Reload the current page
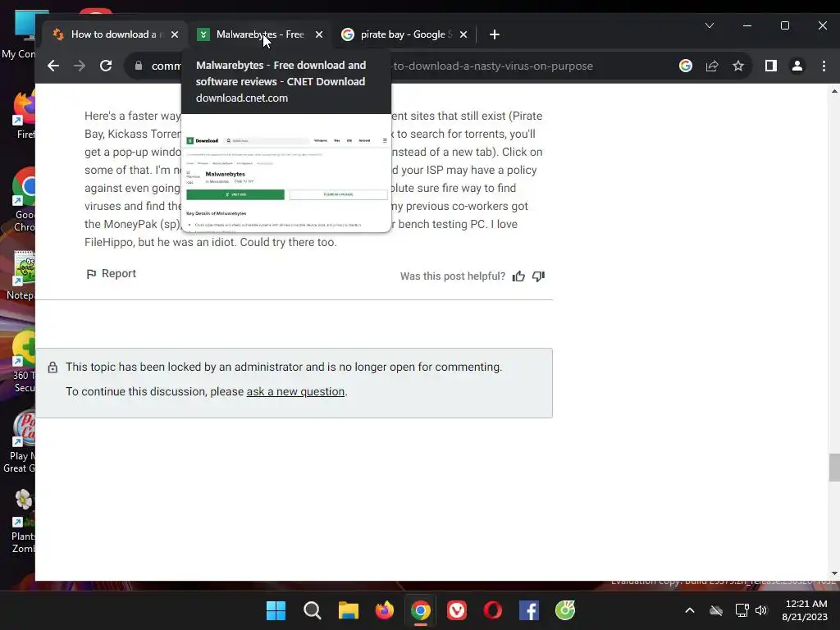The height and width of the screenshot is (630, 840). click(x=106, y=66)
